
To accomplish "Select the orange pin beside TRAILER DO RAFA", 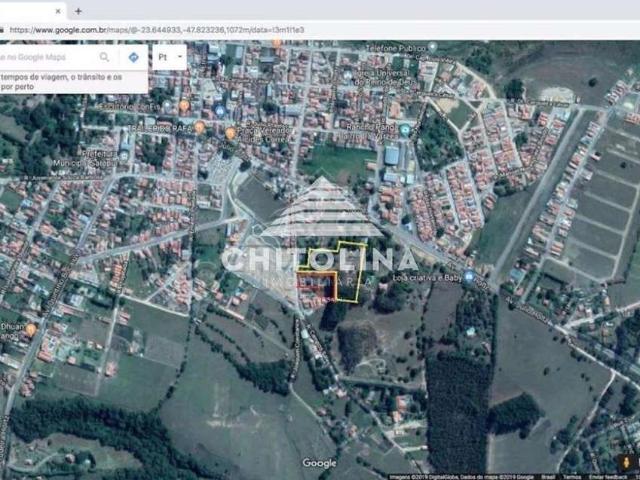I will [x=200, y=127].
